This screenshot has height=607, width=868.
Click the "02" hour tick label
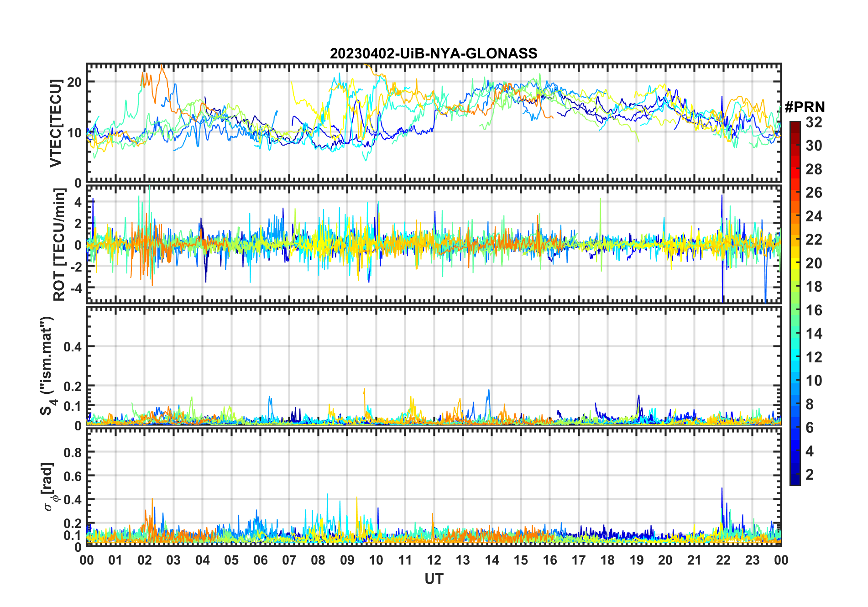coord(145,560)
